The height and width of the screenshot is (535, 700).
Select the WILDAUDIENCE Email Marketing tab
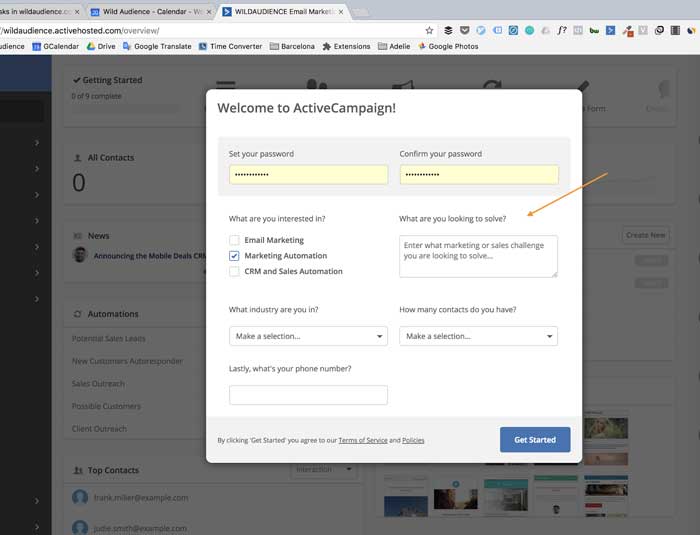point(283,12)
